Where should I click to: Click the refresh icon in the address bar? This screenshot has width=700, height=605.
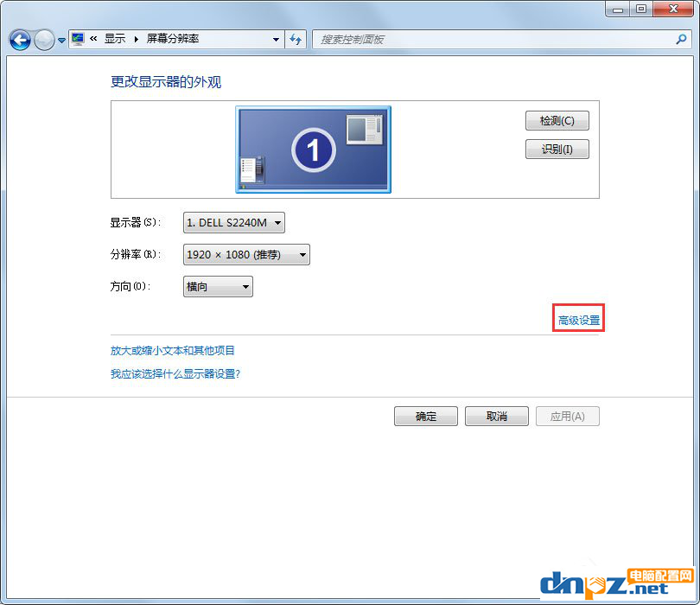pos(296,40)
